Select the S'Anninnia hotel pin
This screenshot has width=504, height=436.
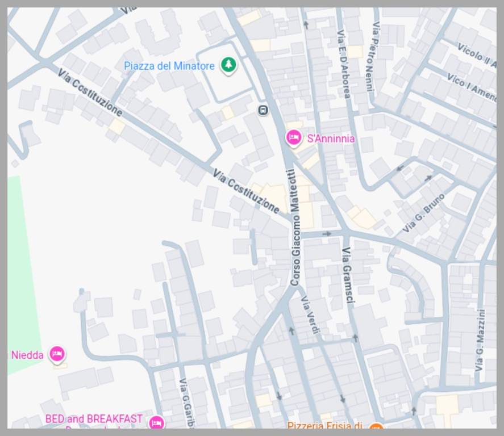tap(293, 138)
